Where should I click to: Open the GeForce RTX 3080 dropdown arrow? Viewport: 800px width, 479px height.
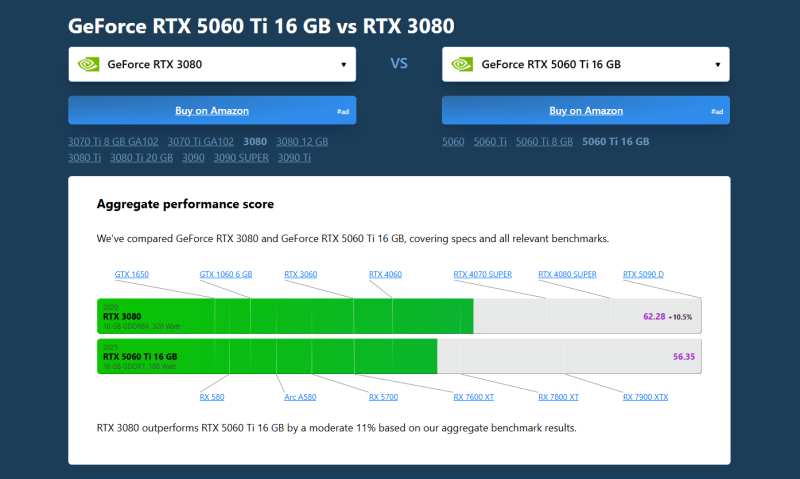343,65
